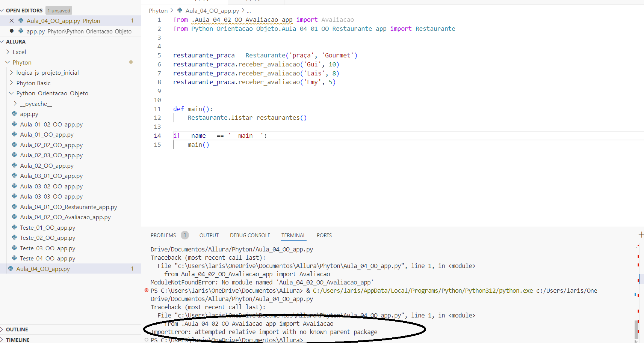
Task: Open Aula_03_01_OO_app.py file
Action: (51, 176)
